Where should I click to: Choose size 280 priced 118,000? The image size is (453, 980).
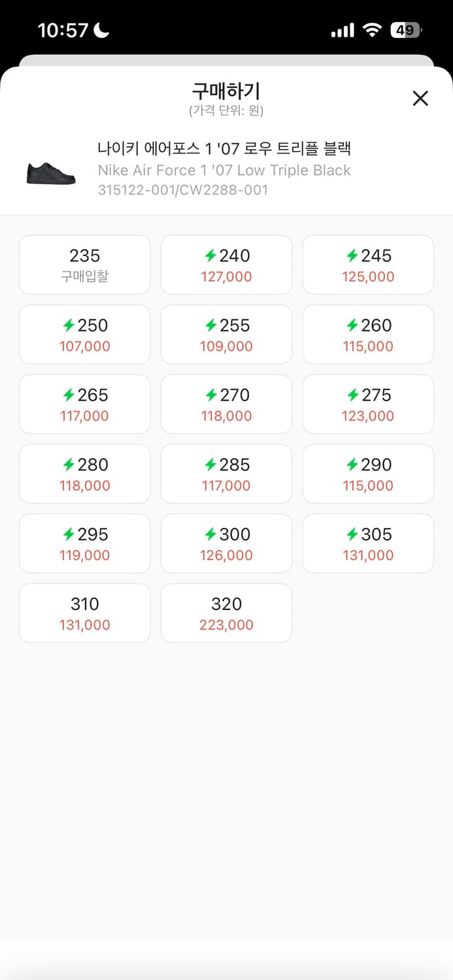click(x=85, y=474)
